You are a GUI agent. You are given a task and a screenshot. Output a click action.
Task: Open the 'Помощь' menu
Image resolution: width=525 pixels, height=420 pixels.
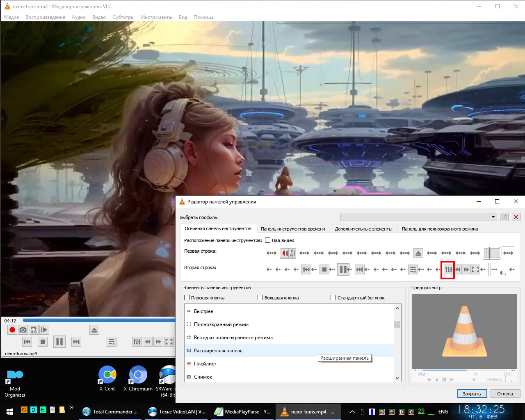click(203, 17)
